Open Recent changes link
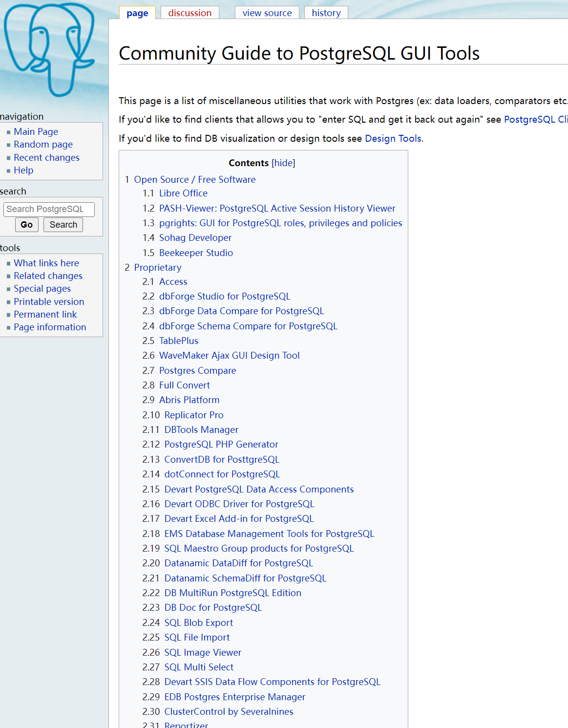Image resolution: width=568 pixels, height=728 pixels. [47, 157]
